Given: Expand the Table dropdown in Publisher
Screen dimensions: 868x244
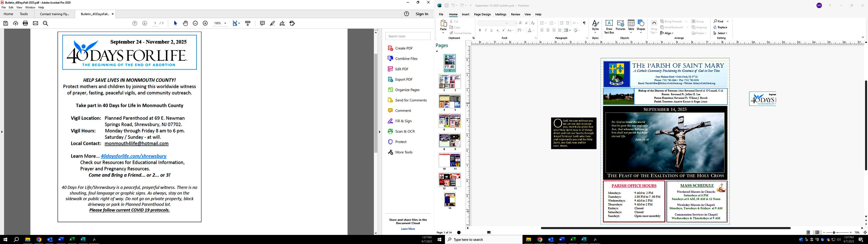Looking at the screenshot, I should pyautogui.click(x=631, y=27).
